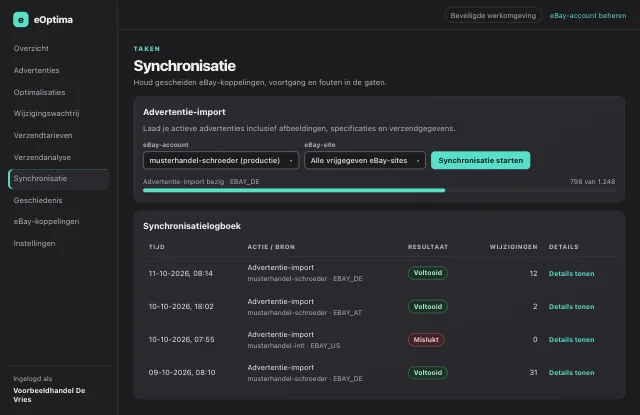Show details for 11-10-2026 08:14 import

coord(571,273)
